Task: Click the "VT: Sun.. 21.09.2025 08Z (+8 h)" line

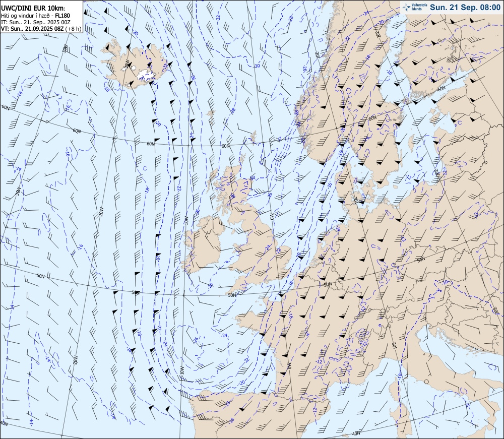Action: [41, 28]
